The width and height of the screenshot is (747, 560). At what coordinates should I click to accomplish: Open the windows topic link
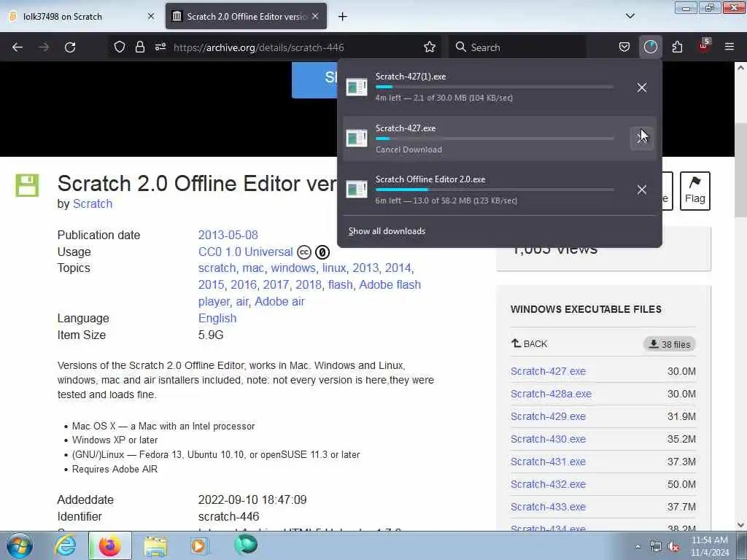point(293,268)
